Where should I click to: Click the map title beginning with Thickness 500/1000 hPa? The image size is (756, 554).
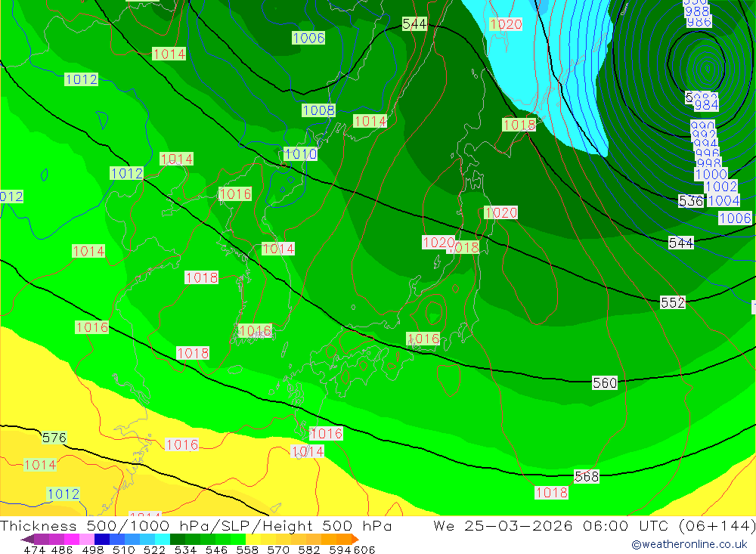click(x=196, y=525)
